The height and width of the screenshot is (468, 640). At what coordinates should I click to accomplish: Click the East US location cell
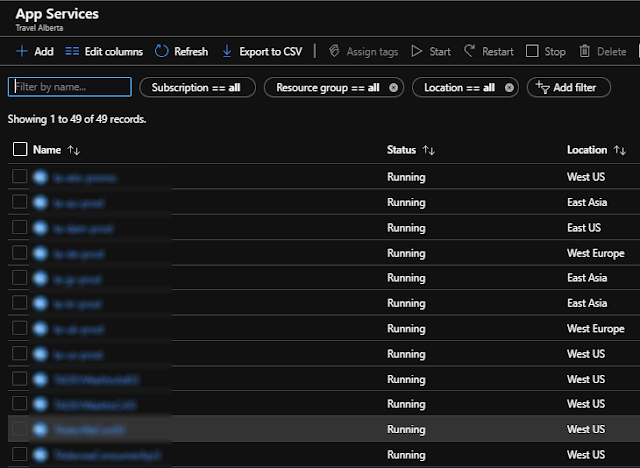pyautogui.click(x=584, y=228)
